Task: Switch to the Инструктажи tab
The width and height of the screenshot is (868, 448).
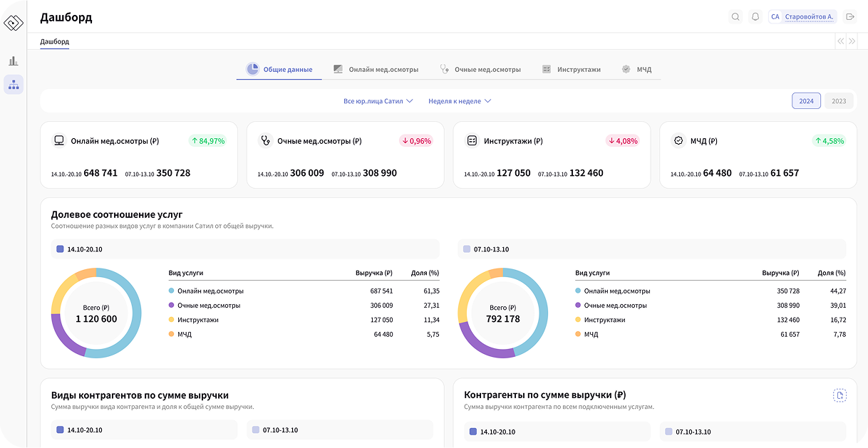Action: [x=571, y=70]
